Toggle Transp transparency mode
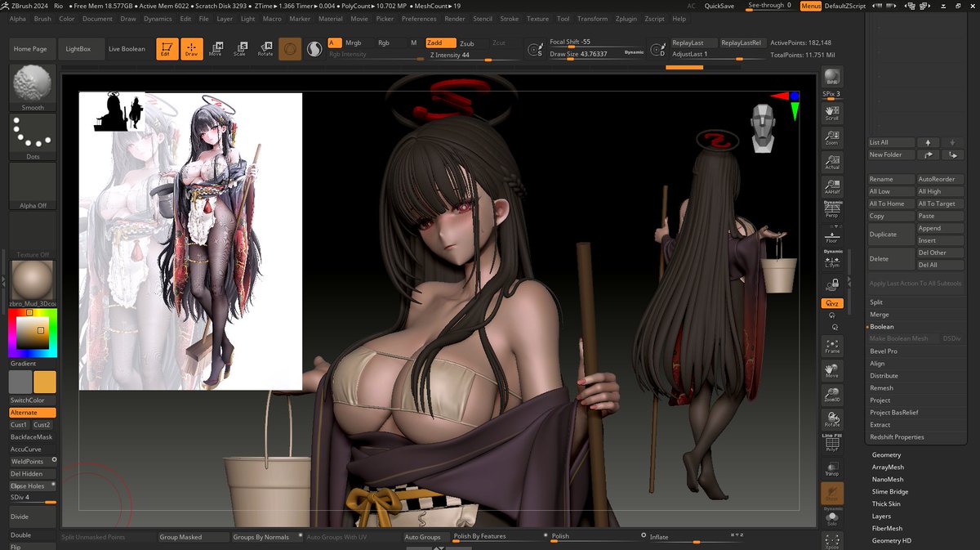 coord(832,468)
